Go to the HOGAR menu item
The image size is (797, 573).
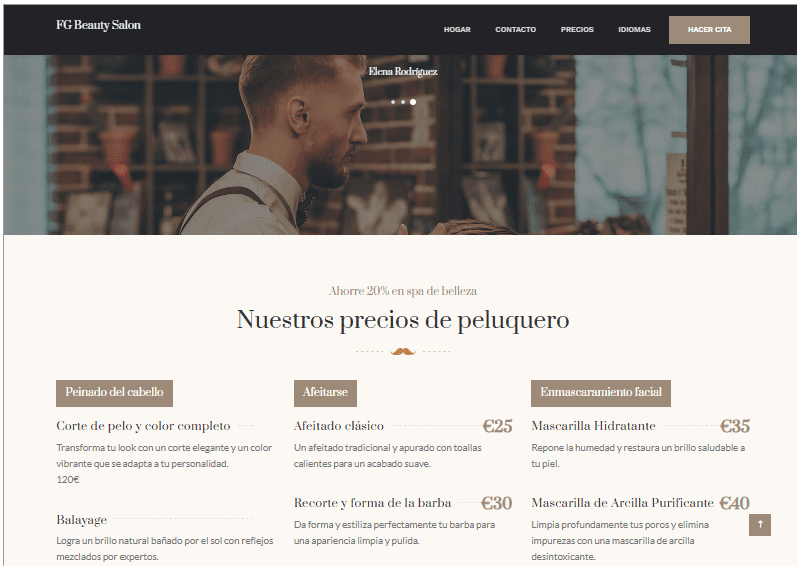coord(457,29)
